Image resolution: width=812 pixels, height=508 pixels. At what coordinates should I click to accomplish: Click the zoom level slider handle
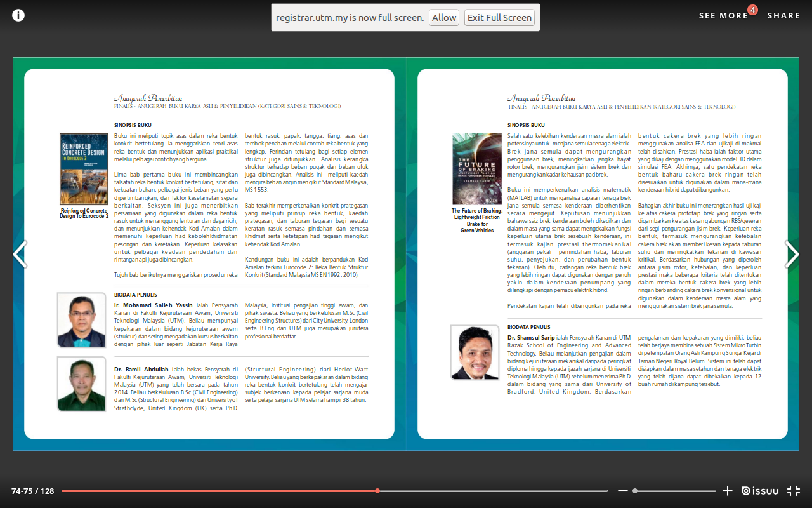[635, 491]
